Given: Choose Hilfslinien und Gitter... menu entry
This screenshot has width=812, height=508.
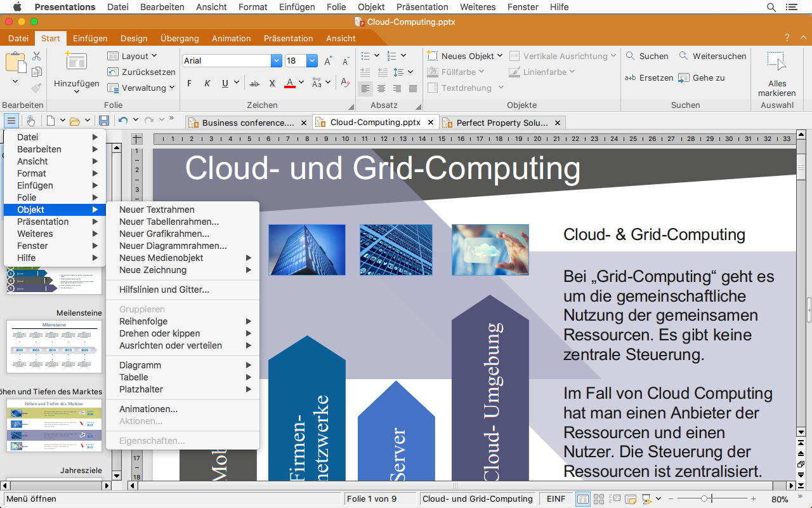Looking at the screenshot, I should point(183,290).
